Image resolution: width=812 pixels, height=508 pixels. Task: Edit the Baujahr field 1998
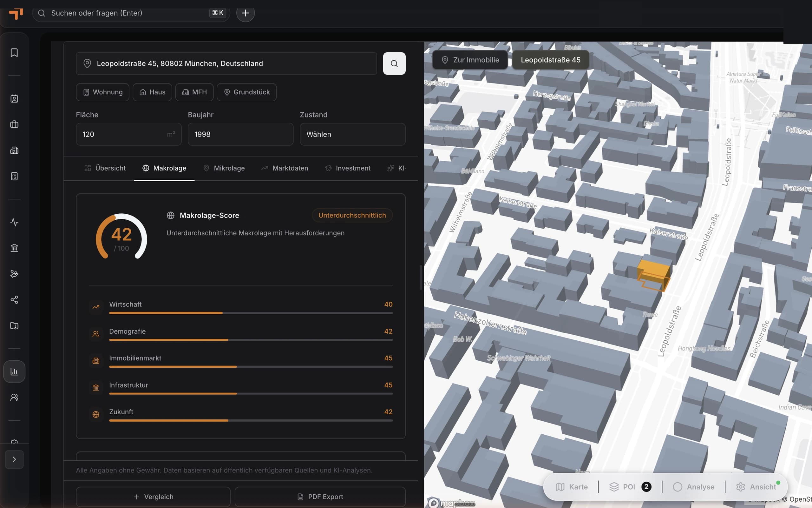pyautogui.click(x=240, y=134)
